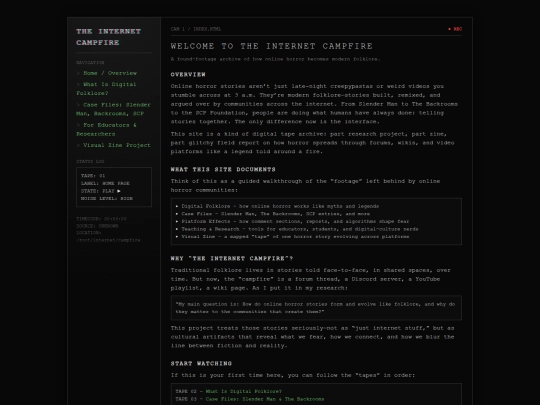Click the CAM 1 / INDEX.HTML breadcrumb text
The height and width of the screenshot is (405, 540).
(196, 29)
